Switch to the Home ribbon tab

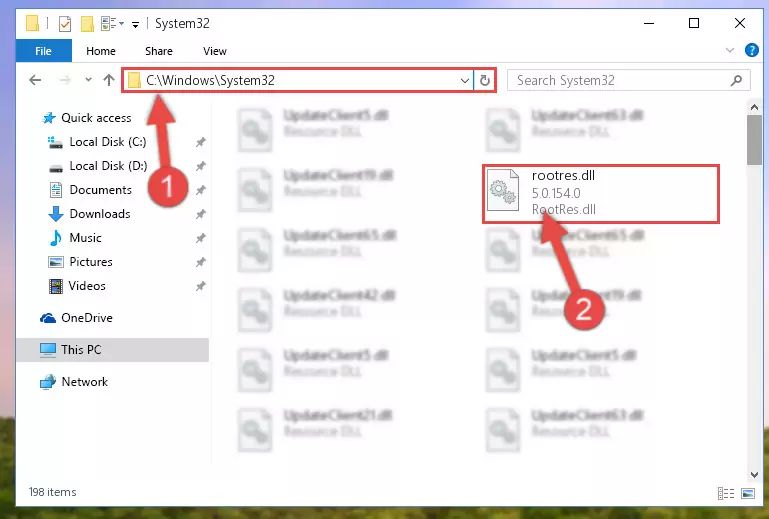[x=101, y=51]
